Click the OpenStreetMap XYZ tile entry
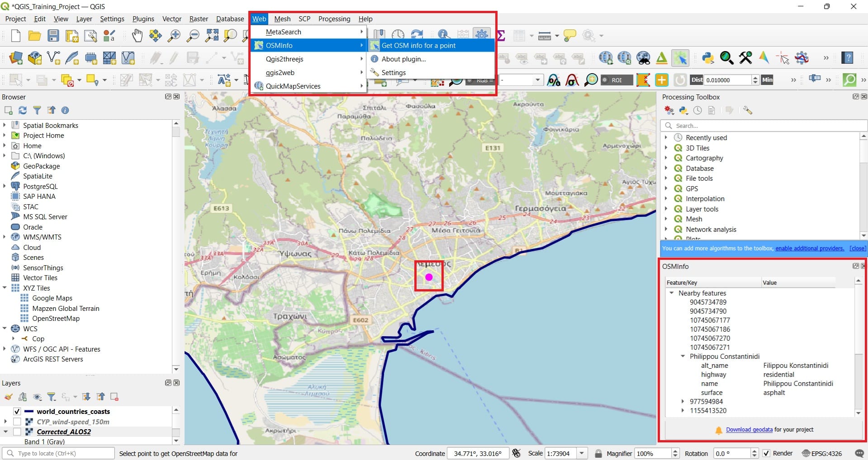The height and width of the screenshot is (460, 868). click(x=56, y=318)
